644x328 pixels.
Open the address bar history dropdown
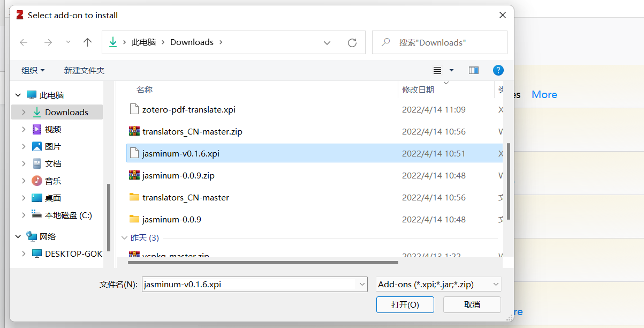point(327,42)
